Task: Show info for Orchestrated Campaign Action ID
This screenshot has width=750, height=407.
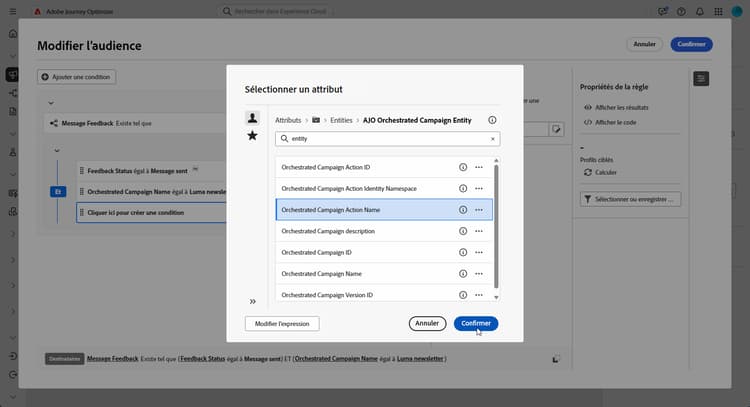Action: [x=463, y=167]
